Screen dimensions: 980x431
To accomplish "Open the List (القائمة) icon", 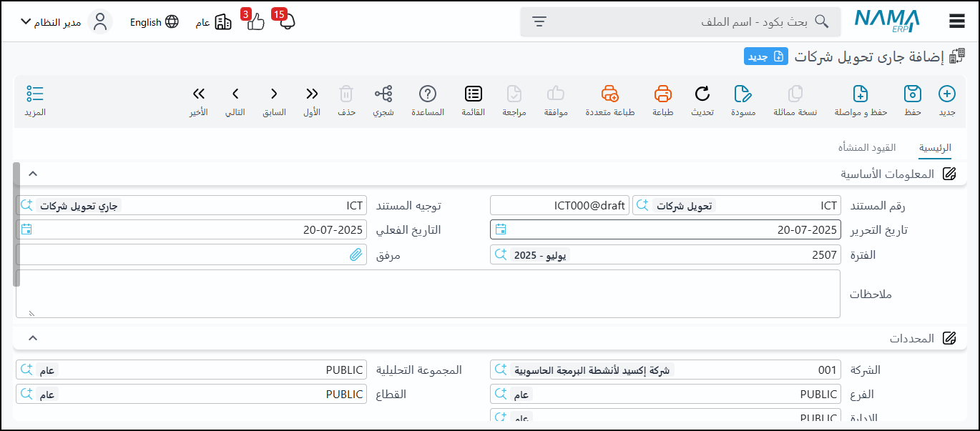I will (473, 94).
